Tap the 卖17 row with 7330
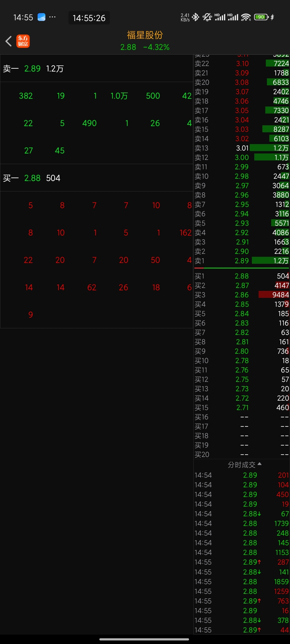 [x=242, y=111]
